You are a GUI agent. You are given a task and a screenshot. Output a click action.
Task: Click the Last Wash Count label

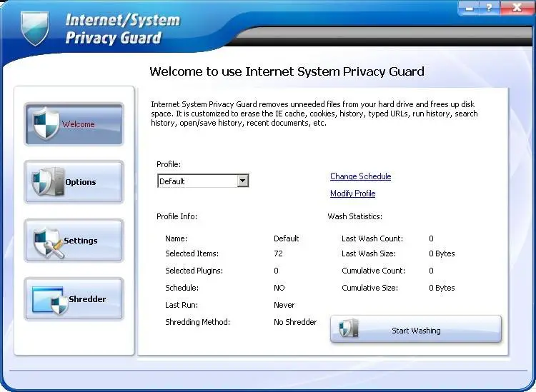tap(372, 238)
